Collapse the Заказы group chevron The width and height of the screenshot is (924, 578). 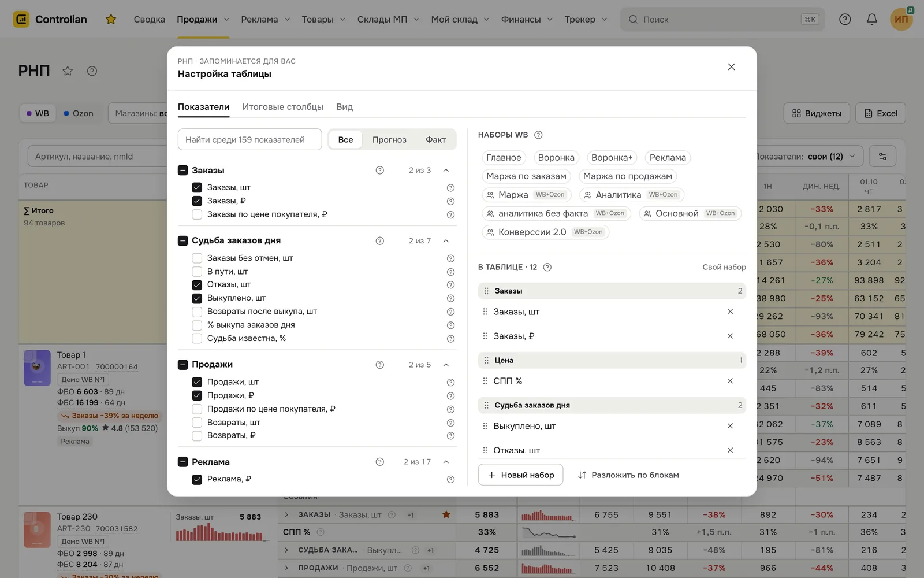point(446,171)
